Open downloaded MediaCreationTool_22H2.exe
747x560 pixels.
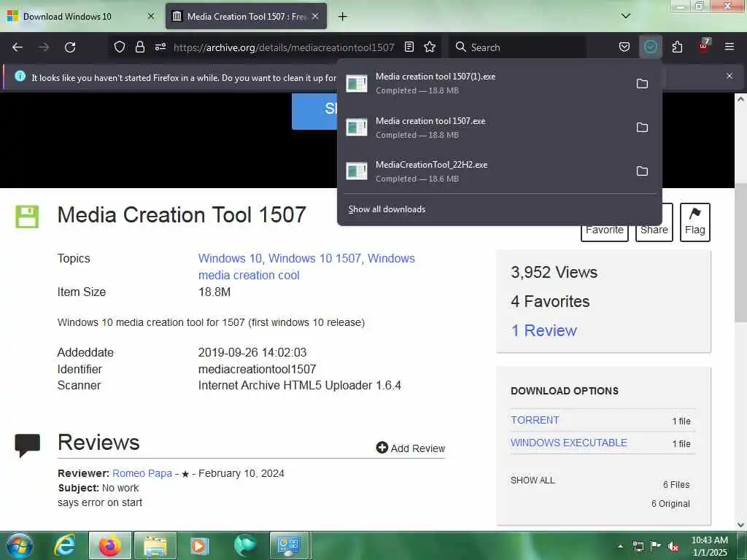(x=484, y=171)
